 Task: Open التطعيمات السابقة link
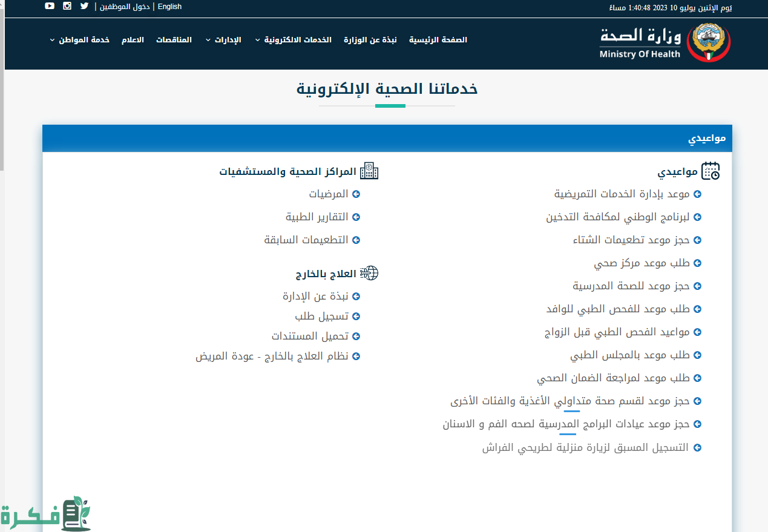pyautogui.click(x=306, y=240)
